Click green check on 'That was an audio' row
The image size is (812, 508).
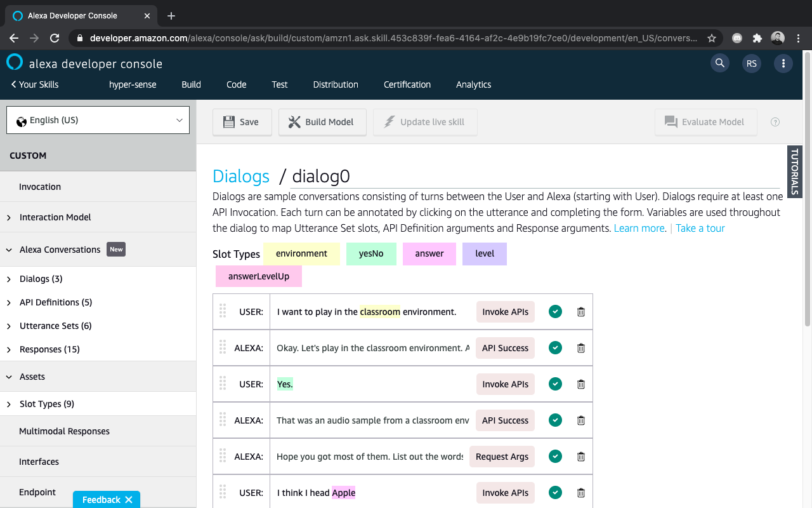point(555,420)
